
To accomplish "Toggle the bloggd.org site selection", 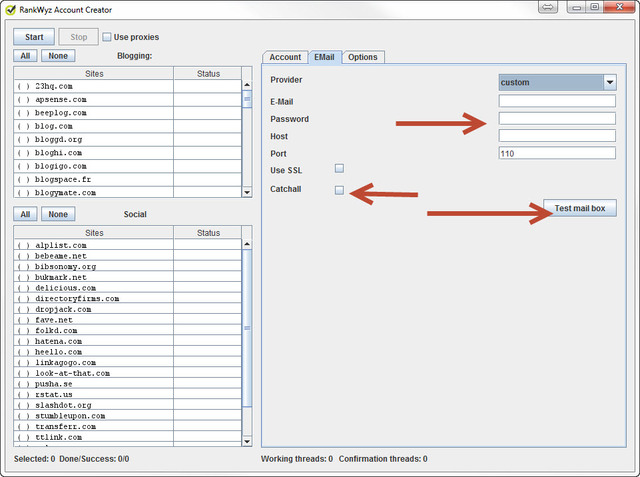I will pyautogui.click(x=24, y=140).
